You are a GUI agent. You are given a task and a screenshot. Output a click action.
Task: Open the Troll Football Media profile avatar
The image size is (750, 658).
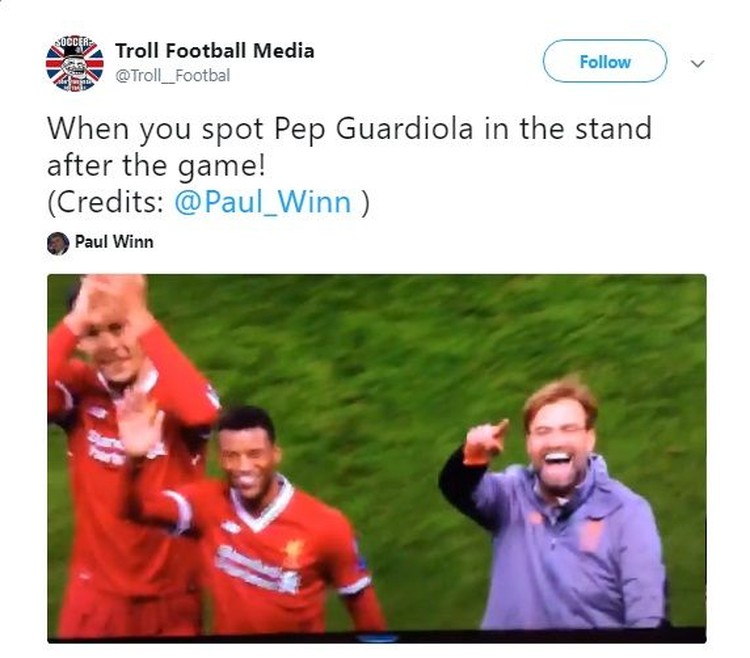(x=75, y=63)
